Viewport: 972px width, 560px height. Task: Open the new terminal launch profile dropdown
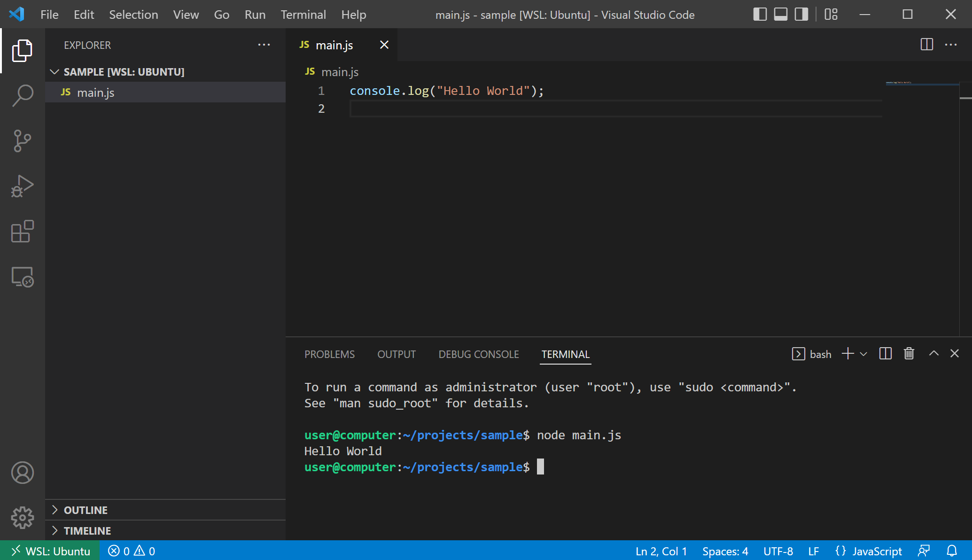[863, 354]
